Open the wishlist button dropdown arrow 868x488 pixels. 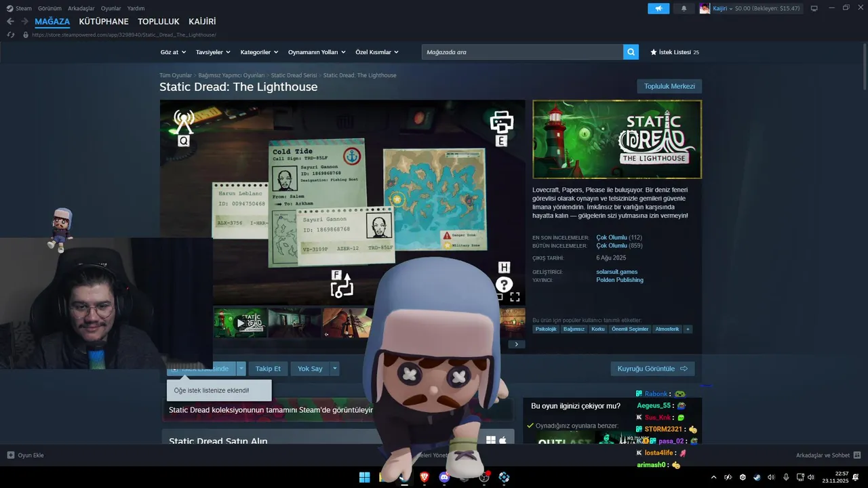tap(241, 369)
